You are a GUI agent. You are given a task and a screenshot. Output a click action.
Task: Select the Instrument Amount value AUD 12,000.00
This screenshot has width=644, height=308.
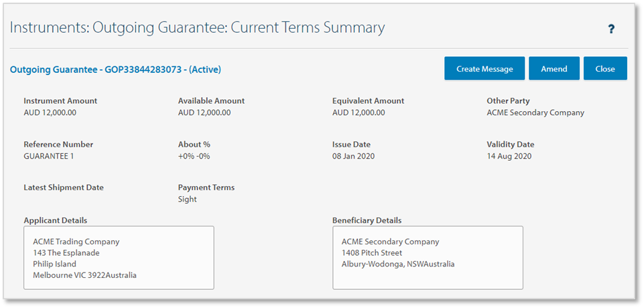(x=50, y=112)
